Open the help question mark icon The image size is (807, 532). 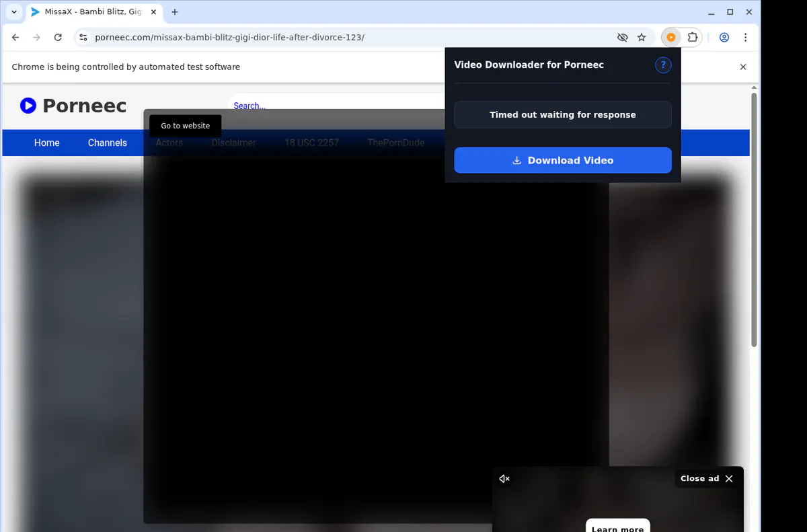coord(663,65)
